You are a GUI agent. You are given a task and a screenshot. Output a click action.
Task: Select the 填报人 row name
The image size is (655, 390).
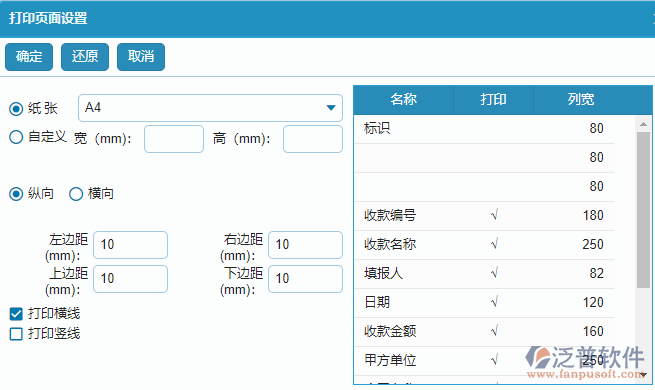point(383,274)
